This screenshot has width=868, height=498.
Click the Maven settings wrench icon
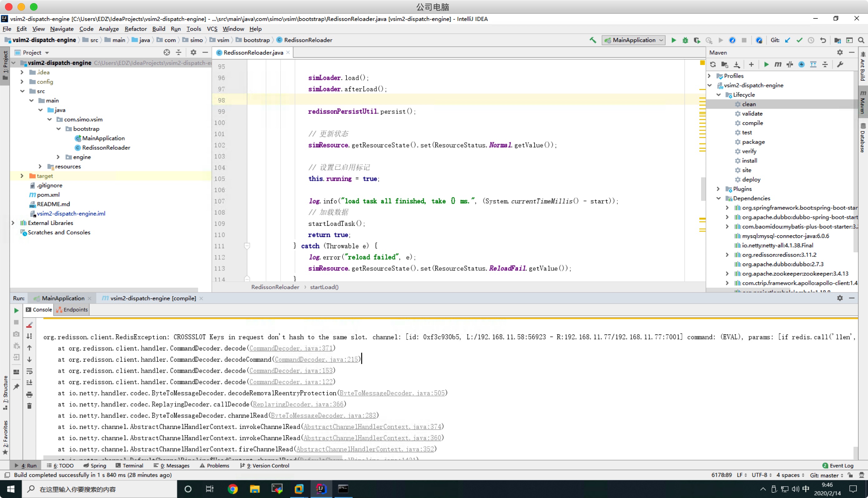[840, 64]
